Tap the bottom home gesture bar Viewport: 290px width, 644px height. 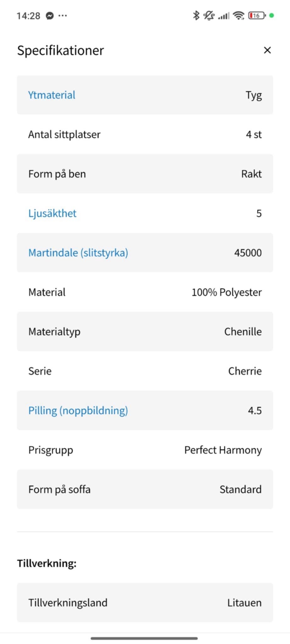[x=144, y=638]
